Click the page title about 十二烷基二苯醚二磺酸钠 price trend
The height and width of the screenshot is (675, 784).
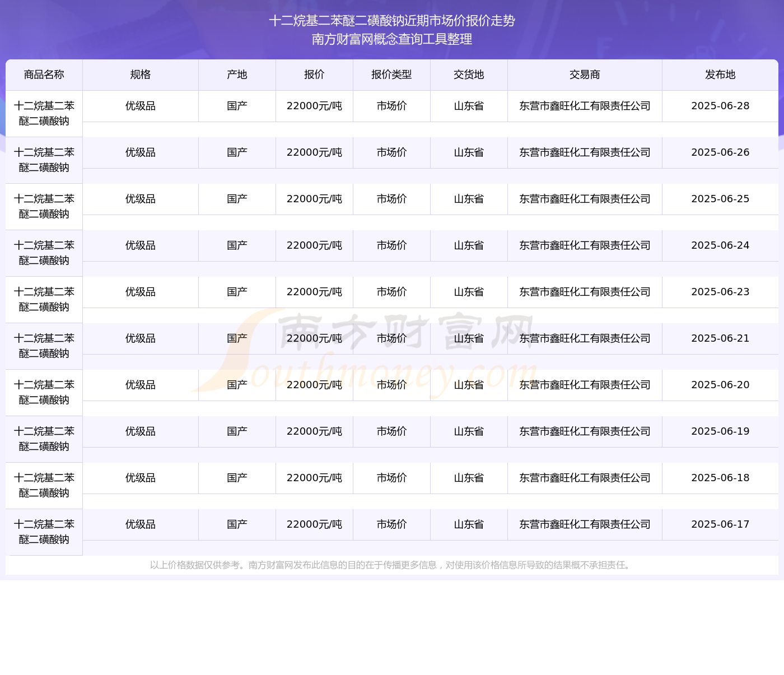pos(392,21)
